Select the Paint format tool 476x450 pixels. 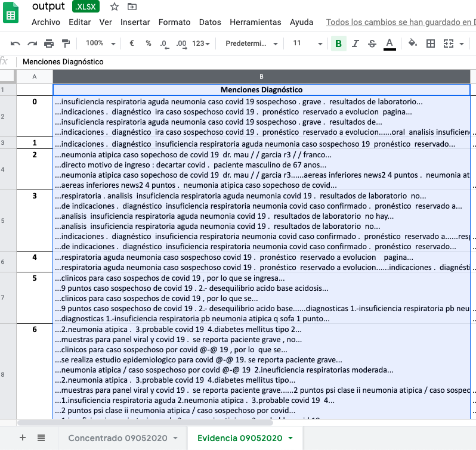click(x=66, y=44)
